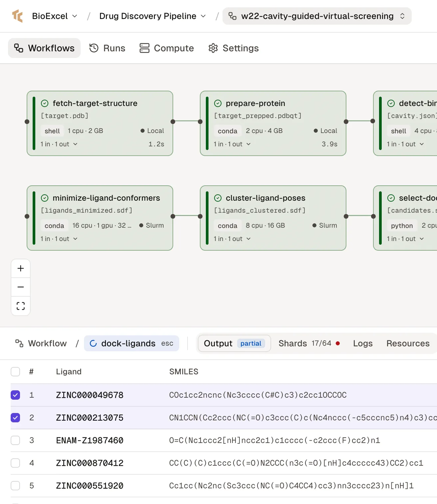The height and width of the screenshot is (504, 437).
Task: Uncheck ligand ZINC000049678 row checkbox
Action: click(x=15, y=395)
